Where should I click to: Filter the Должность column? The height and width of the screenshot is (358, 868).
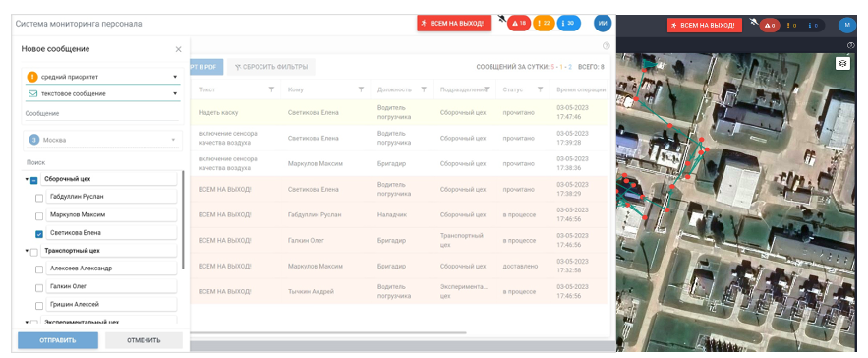(x=424, y=89)
